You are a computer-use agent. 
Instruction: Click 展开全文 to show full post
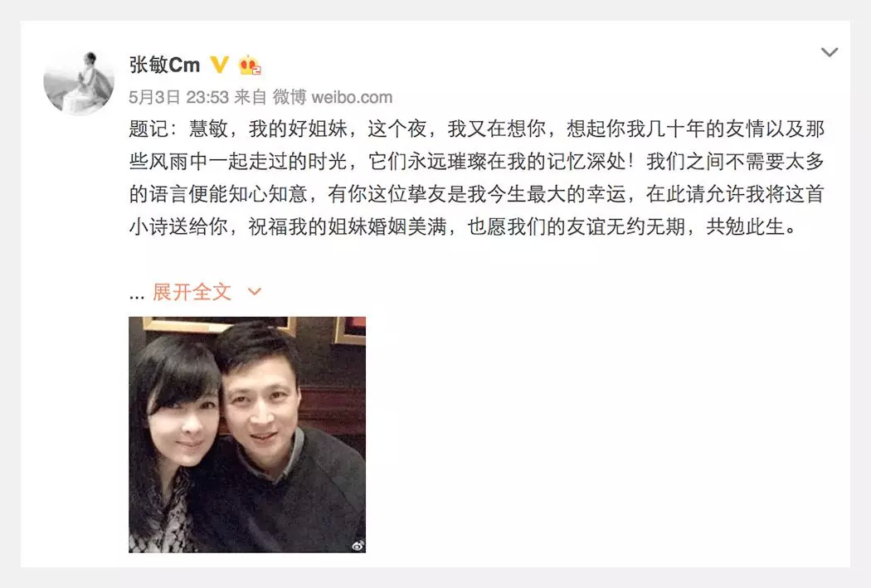pos(192,292)
